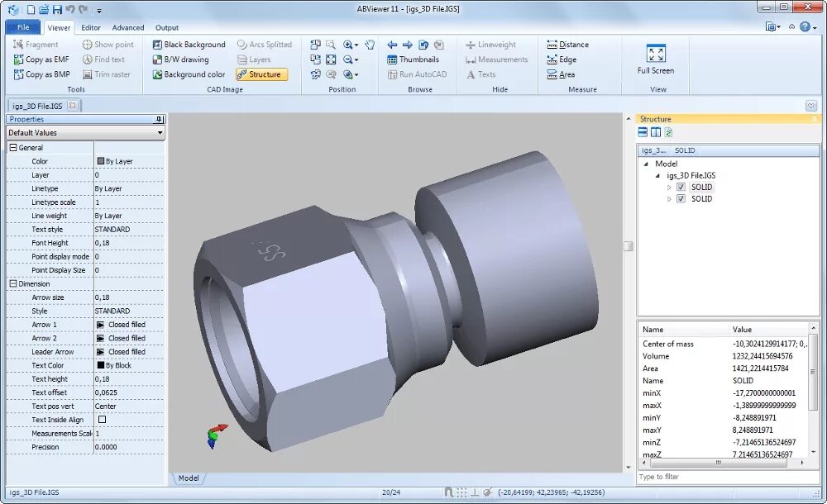Open the Zoom In dropdown arrow
Image resolution: width=827 pixels, height=504 pixels.
pos(356,45)
